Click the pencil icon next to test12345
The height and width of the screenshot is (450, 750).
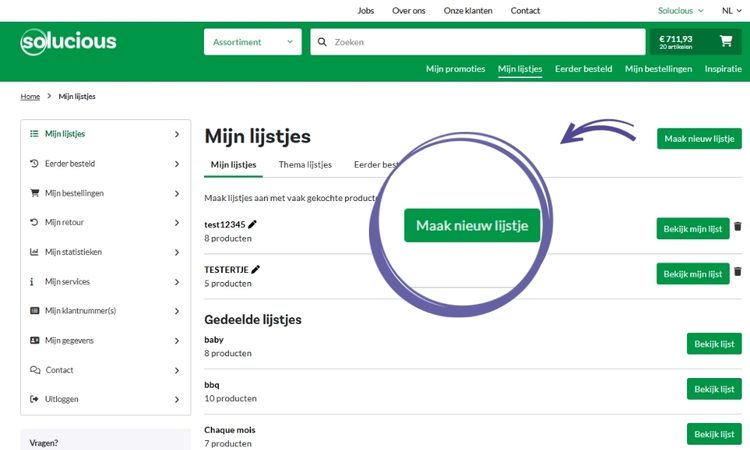(x=252, y=225)
